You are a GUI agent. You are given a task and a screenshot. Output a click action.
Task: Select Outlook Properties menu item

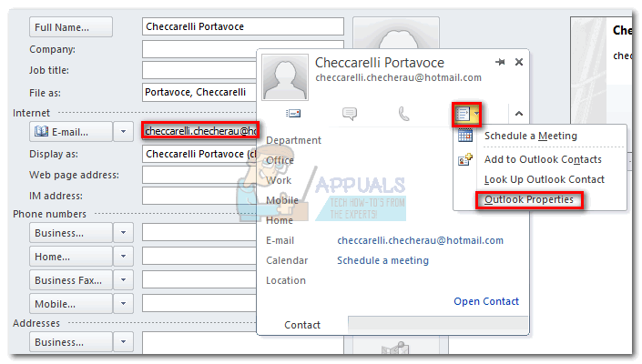[529, 200]
